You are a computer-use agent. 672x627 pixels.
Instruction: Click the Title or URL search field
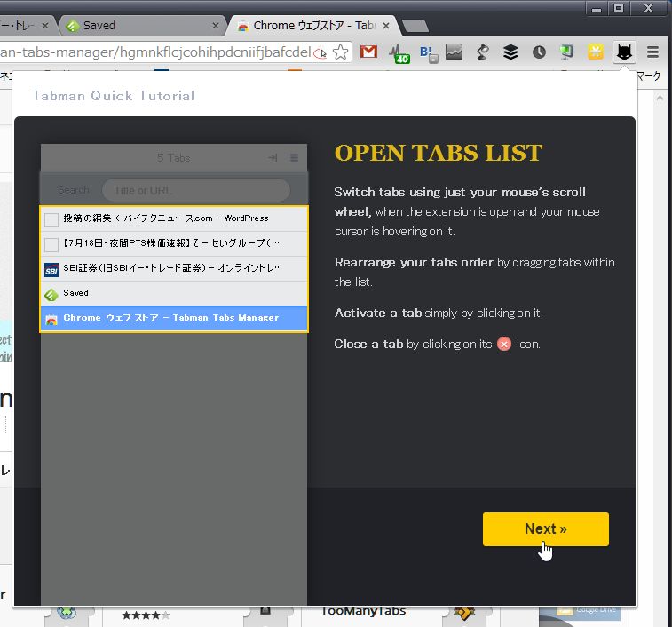pyautogui.click(x=196, y=190)
